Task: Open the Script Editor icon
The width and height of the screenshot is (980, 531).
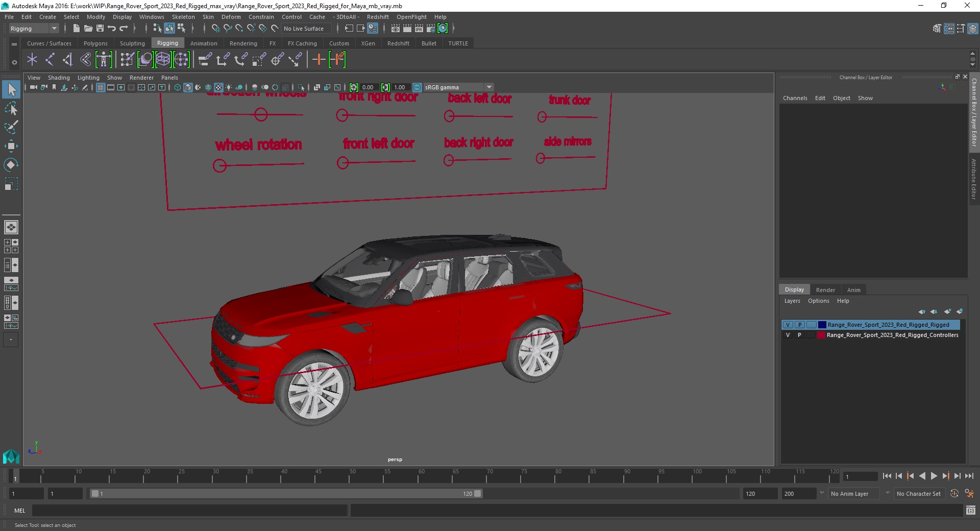Action: [x=970, y=510]
